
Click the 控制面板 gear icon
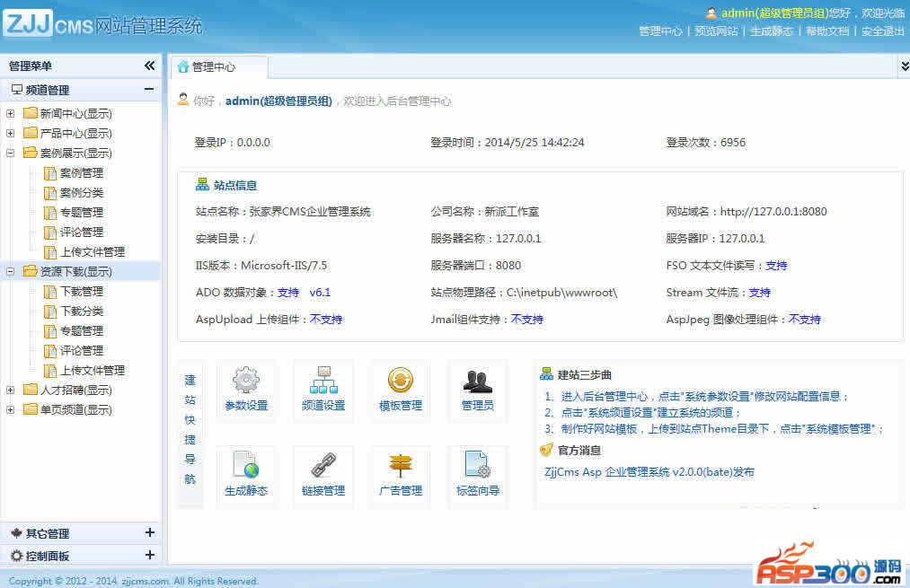tap(17, 556)
